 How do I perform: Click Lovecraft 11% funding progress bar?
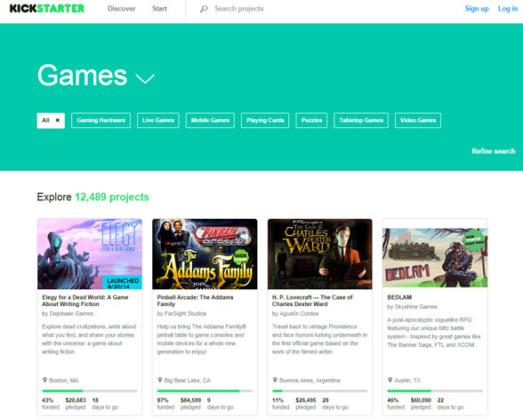(320, 391)
